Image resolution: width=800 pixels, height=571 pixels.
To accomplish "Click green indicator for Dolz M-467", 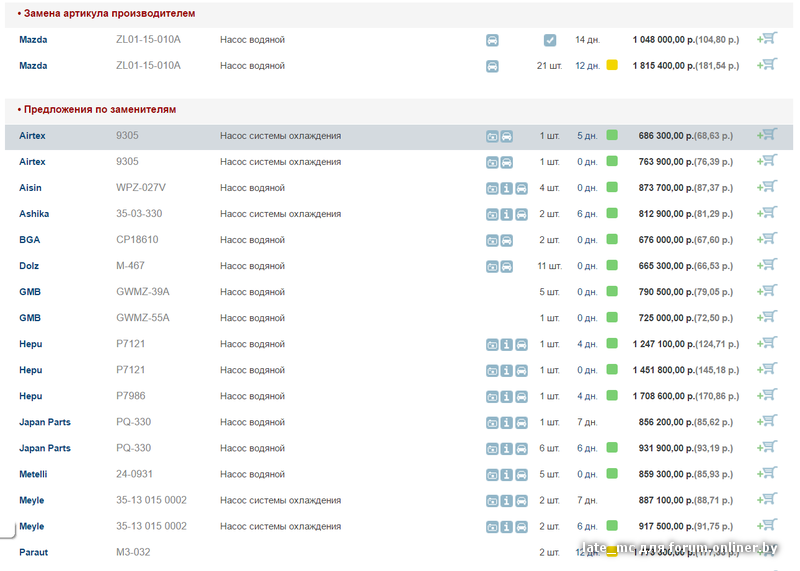I will 612,266.
